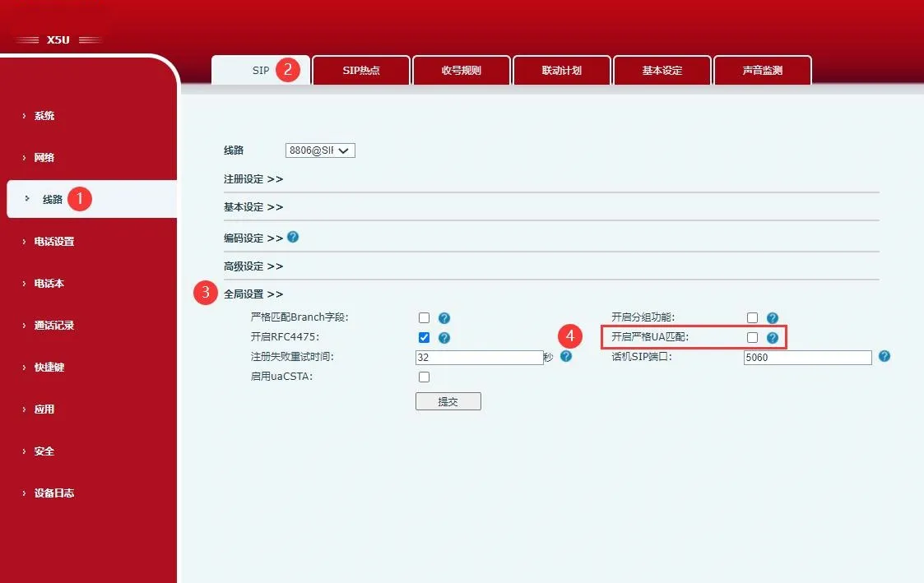Viewport: 924px width, 583px height.
Task: Click help icon beside 开启分组功能
Action: point(772,317)
